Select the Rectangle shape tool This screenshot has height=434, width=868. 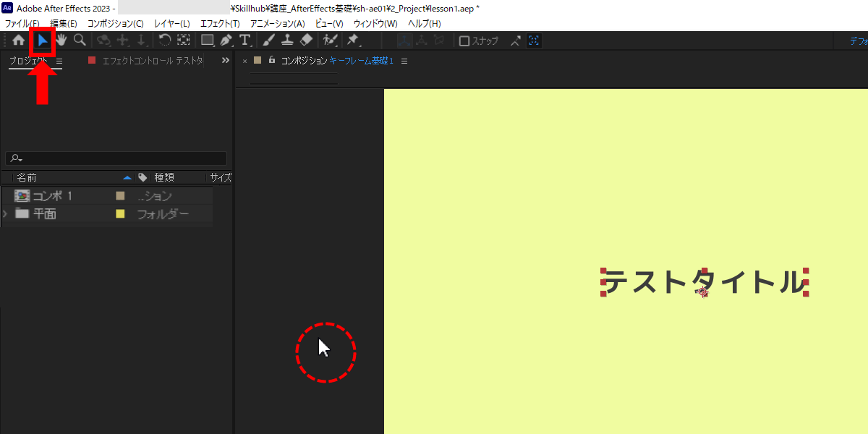coord(208,41)
